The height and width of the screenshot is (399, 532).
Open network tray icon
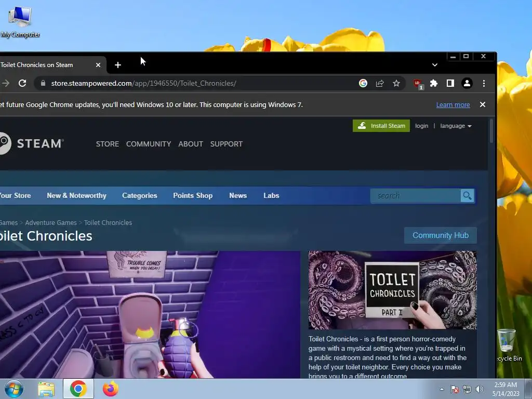[467, 389]
